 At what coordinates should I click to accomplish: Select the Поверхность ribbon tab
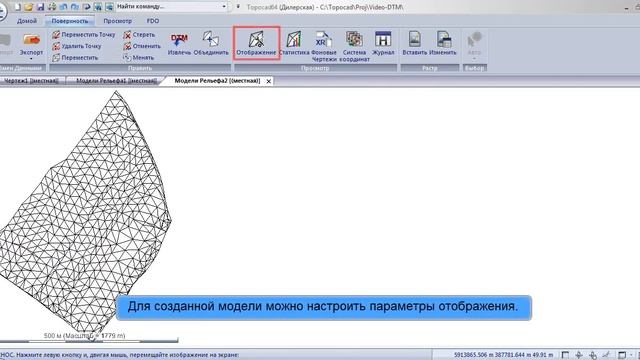click(x=70, y=21)
